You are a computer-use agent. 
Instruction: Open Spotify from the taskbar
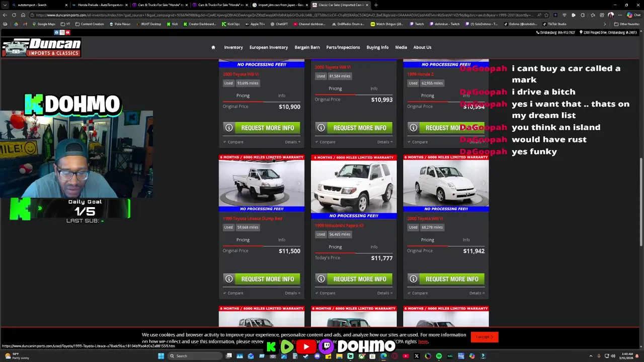coord(439,356)
